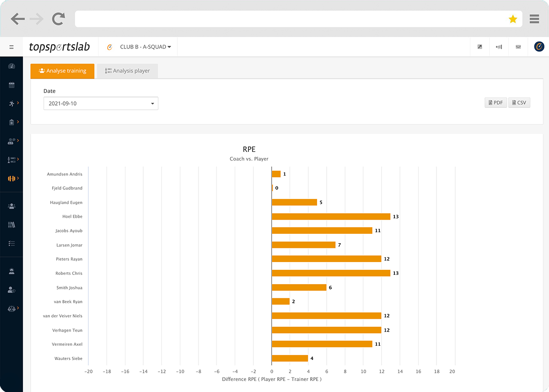Open the CLUB B - A-SQUAD team dropdown
This screenshot has width=549, height=392.
145,47
